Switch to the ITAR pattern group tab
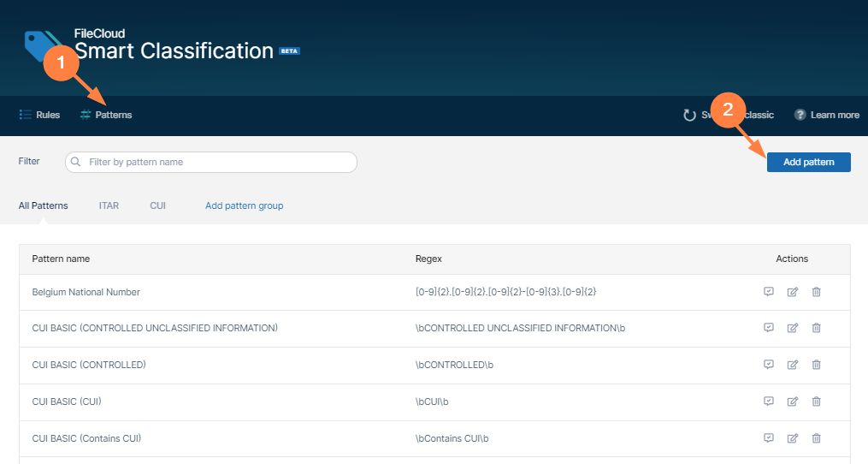Image resolution: width=868 pixels, height=464 pixels. (x=109, y=205)
